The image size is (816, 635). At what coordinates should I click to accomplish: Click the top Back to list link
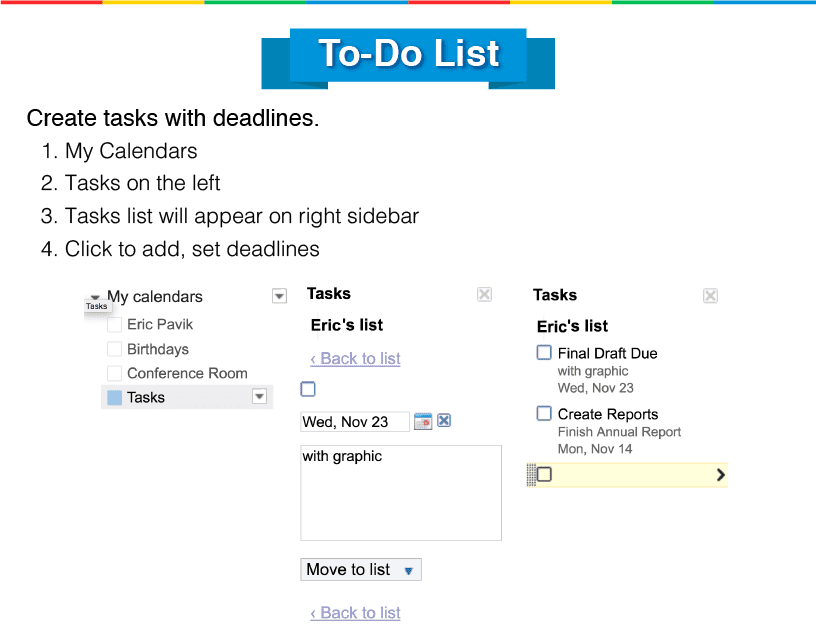click(x=355, y=359)
